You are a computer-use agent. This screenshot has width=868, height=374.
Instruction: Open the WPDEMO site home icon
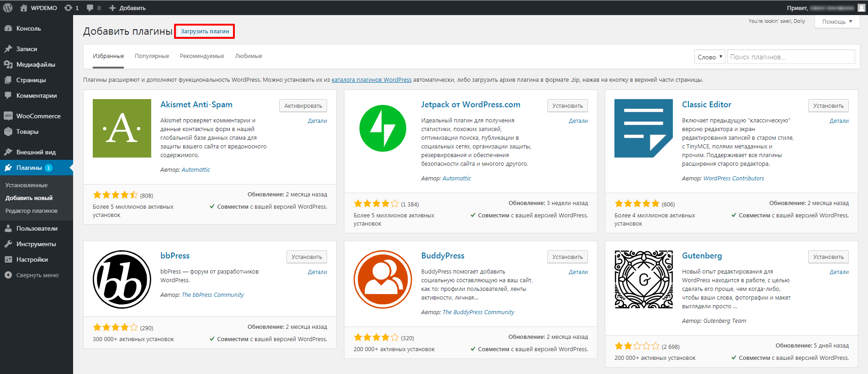coord(24,8)
